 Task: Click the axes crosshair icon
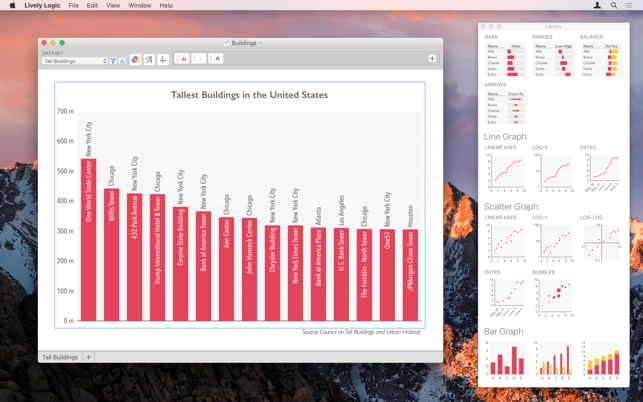163,59
